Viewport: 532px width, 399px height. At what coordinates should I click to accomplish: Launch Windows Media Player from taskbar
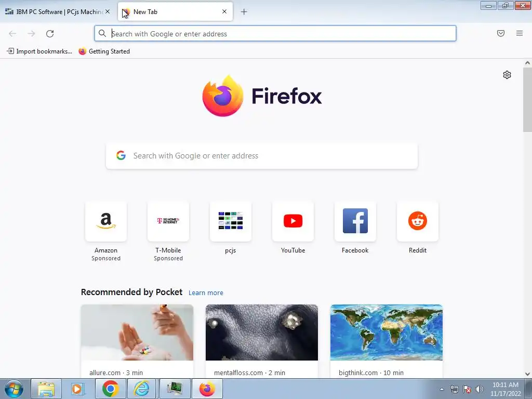pos(77,389)
